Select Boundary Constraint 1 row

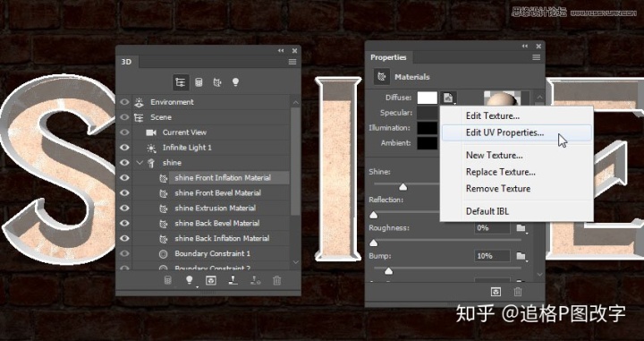click(211, 254)
